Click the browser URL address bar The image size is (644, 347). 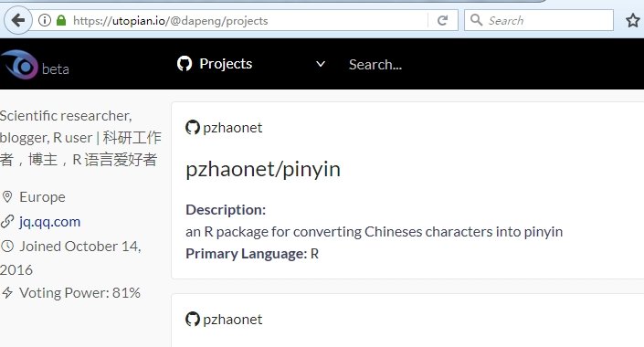coord(248,20)
